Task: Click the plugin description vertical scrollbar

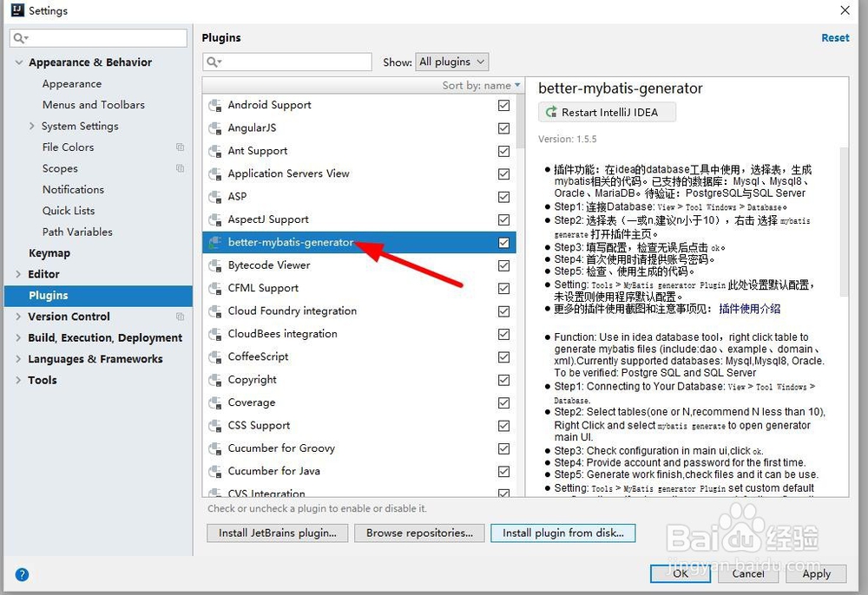Action: [844, 221]
